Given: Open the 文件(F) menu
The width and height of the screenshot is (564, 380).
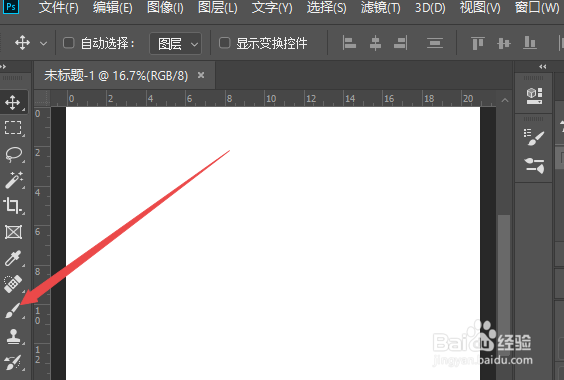Looking at the screenshot, I should coord(58,8).
